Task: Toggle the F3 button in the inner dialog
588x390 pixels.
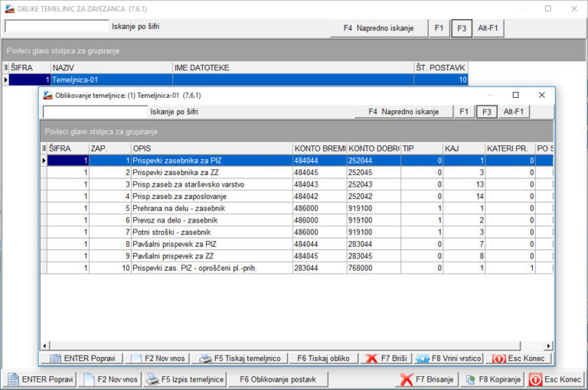Action: pyautogui.click(x=485, y=112)
